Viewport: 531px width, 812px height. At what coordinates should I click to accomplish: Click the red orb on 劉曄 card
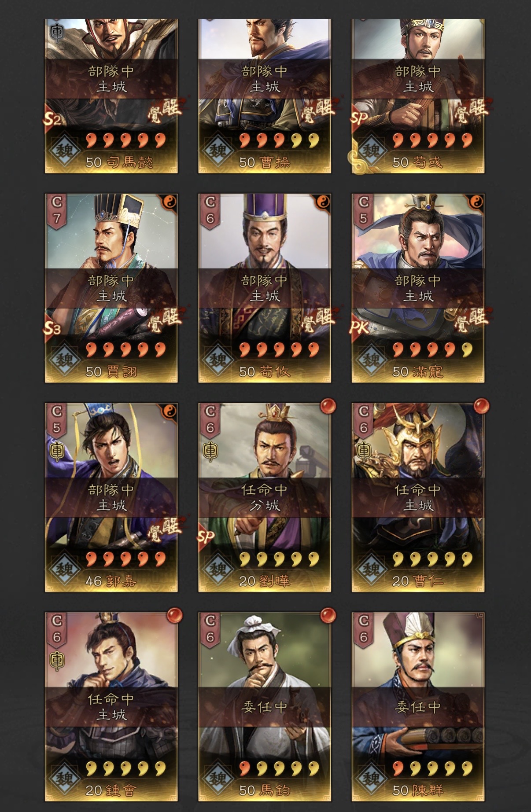328,406
